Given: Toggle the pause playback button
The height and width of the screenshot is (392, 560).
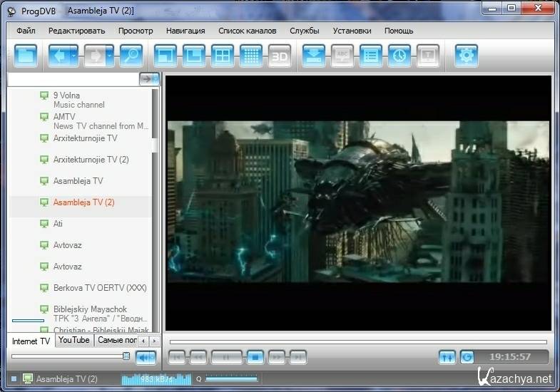Looking at the screenshot, I should [226, 356].
